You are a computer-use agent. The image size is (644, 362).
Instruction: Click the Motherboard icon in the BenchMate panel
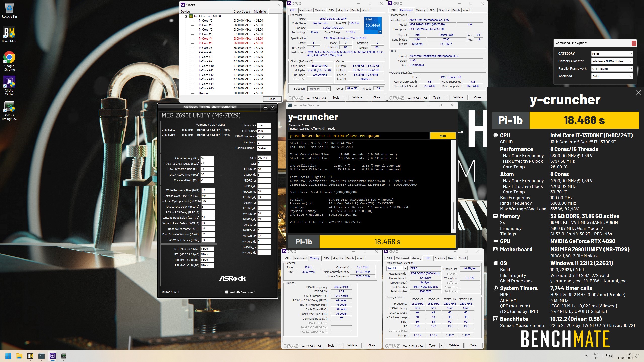[495, 249]
